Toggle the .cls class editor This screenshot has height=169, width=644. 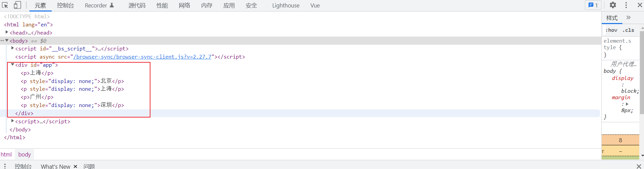(628, 30)
